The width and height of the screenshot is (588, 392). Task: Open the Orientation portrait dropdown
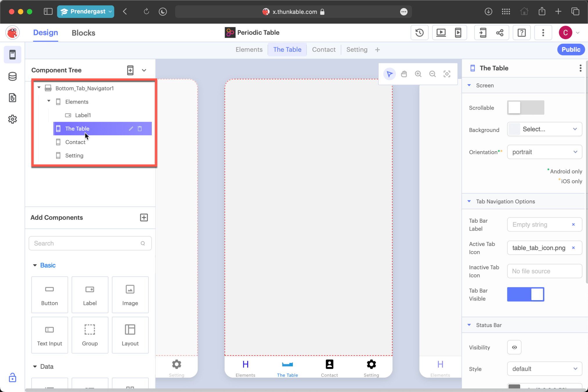(544, 152)
